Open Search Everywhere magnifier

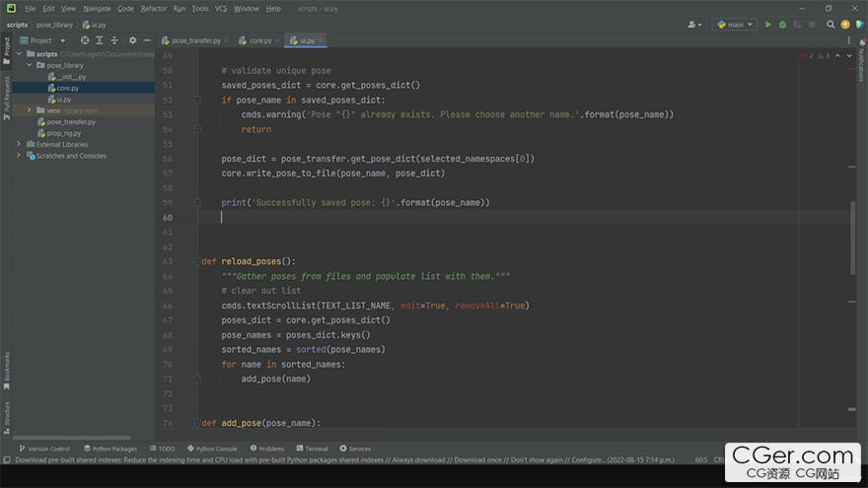[x=831, y=25]
